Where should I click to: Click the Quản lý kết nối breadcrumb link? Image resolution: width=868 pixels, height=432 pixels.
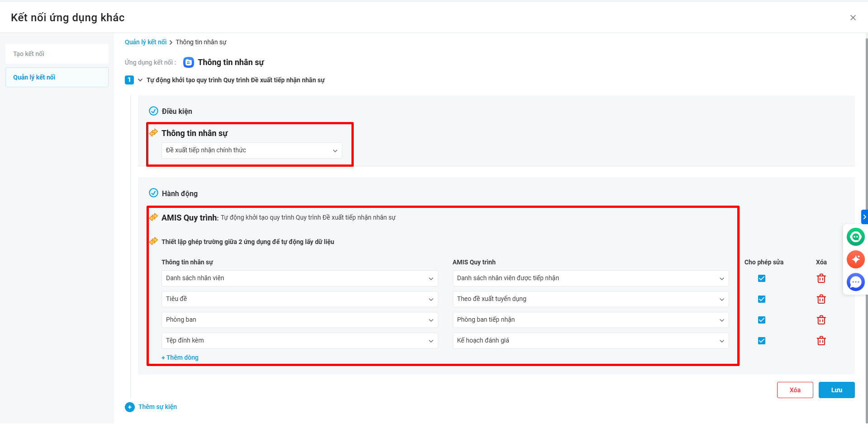[x=146, y=42]
